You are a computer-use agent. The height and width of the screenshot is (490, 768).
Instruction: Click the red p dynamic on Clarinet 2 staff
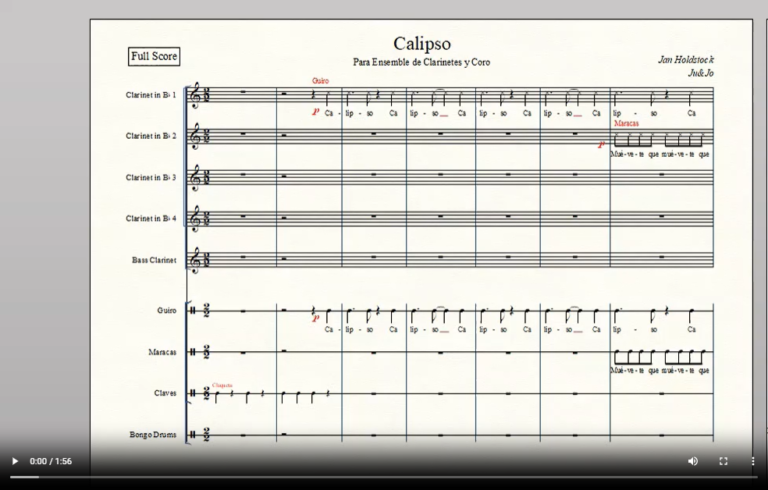click(601, 145)
